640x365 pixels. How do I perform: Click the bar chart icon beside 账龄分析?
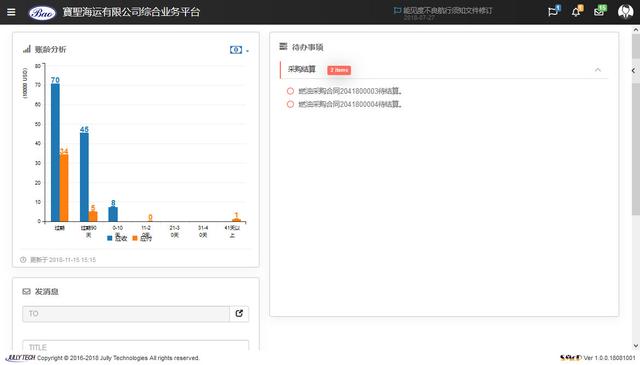pos(27,49)
